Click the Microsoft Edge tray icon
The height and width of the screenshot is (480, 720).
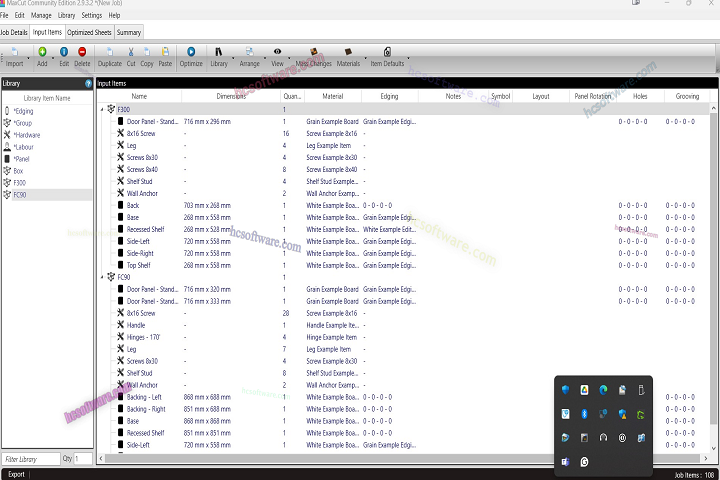[603, 390]
